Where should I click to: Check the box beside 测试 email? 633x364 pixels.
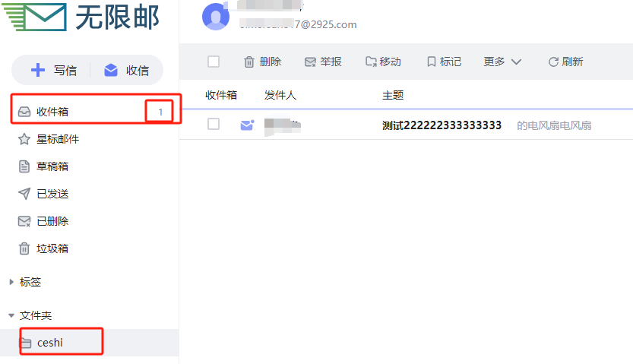click(x=214, y=124)
